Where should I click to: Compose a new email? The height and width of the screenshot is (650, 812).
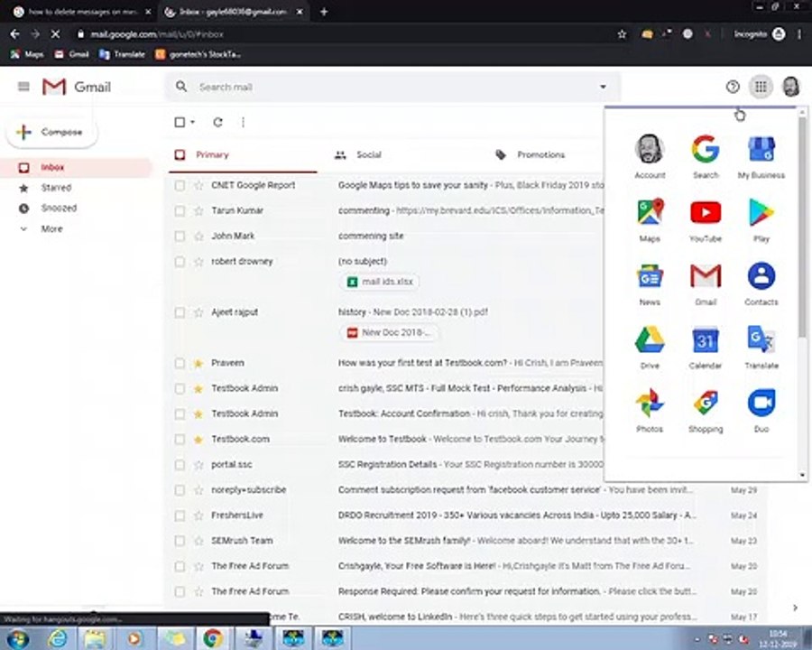pos(51,132)
